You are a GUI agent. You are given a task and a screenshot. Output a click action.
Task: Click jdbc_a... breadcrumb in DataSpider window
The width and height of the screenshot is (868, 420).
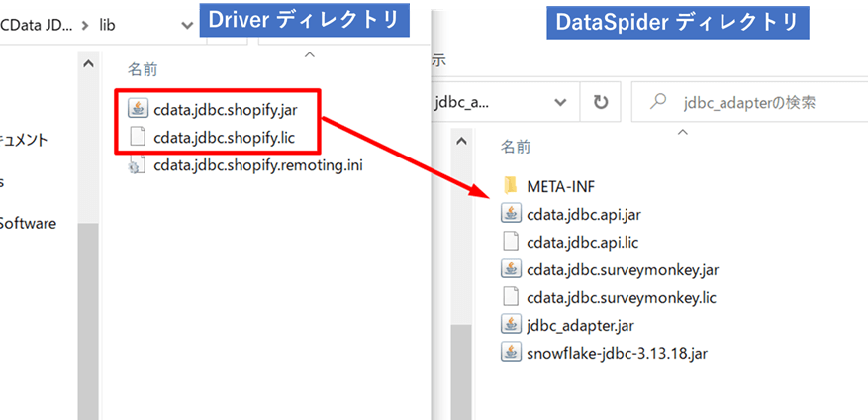pyautogui.click(x=460, y=103)
